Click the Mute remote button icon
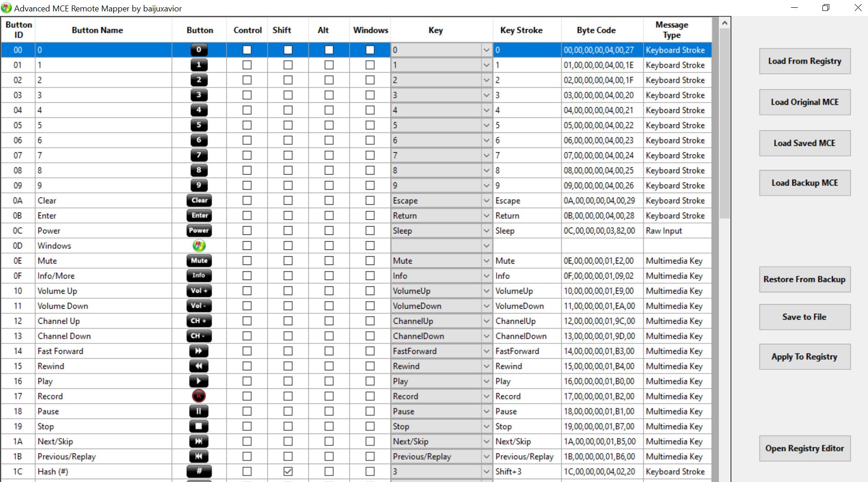This screenshot has height=482, width=868. tap(199, 261)
